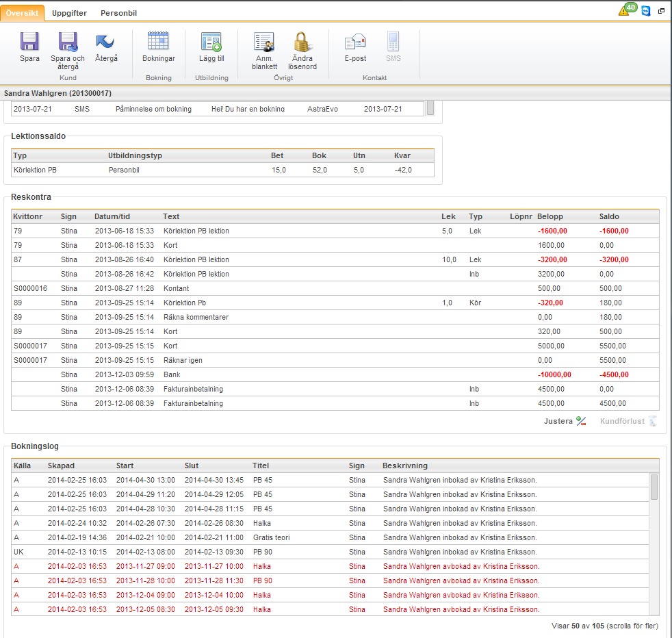Click the Justera text button
This screenshot has height=638, width=672.
558,421
